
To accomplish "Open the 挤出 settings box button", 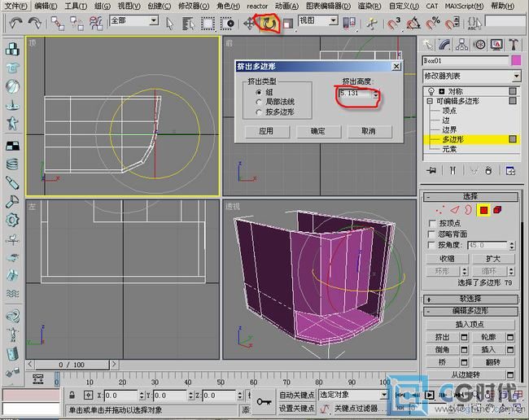I will pyautogui.click(x=464, y=337).
